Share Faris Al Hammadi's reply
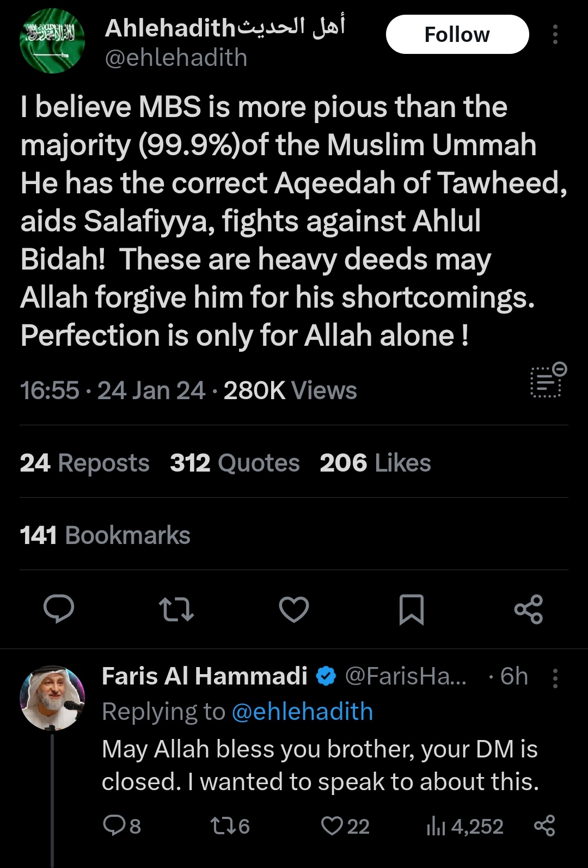 [x=544, y=826]
